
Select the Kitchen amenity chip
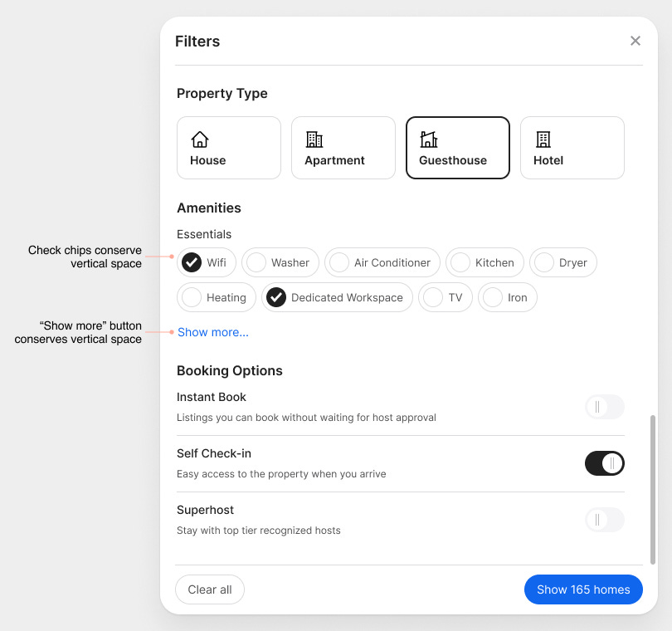485,262
